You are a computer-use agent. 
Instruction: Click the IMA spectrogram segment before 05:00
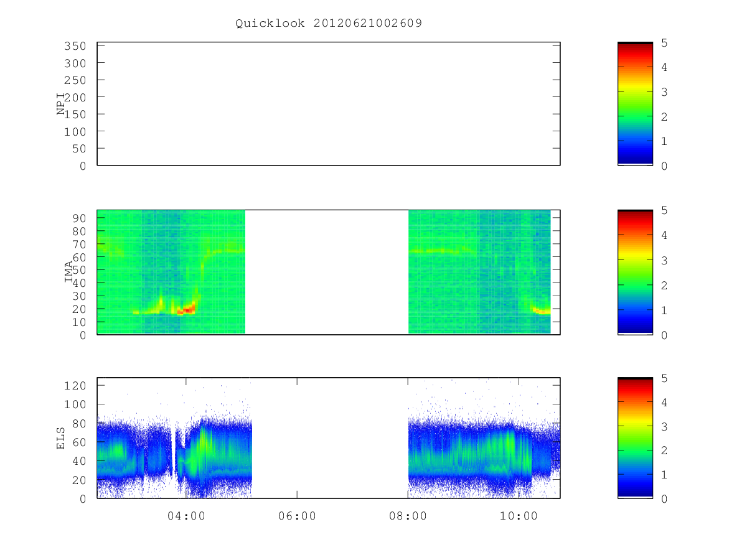(x=171, y=272)
